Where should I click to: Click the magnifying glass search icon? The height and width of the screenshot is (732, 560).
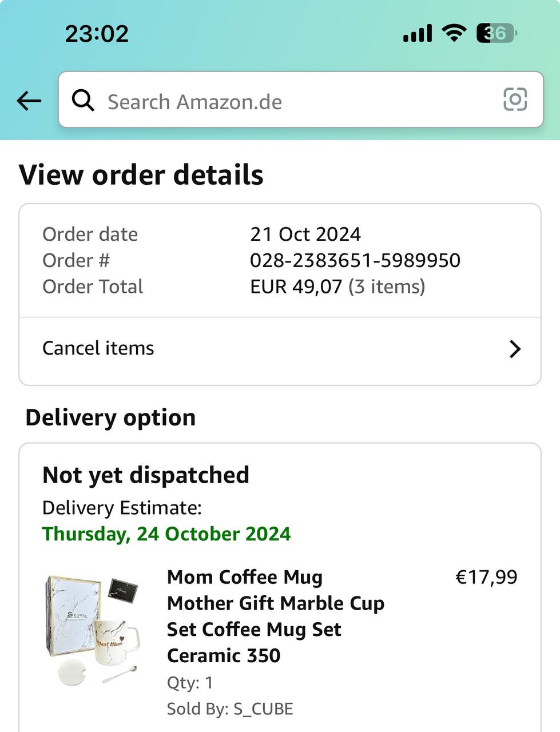pos(83,101)
